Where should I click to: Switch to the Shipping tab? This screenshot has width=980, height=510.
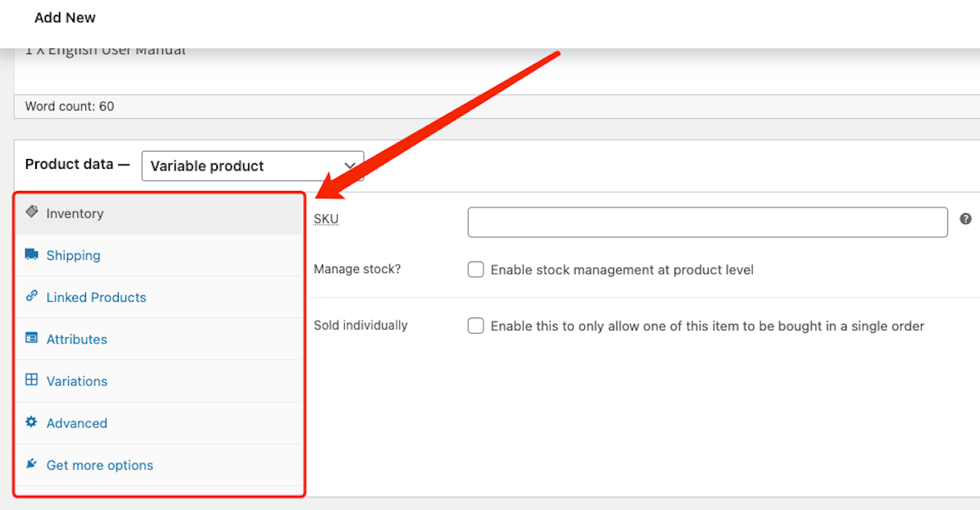(x=159, y=255)
